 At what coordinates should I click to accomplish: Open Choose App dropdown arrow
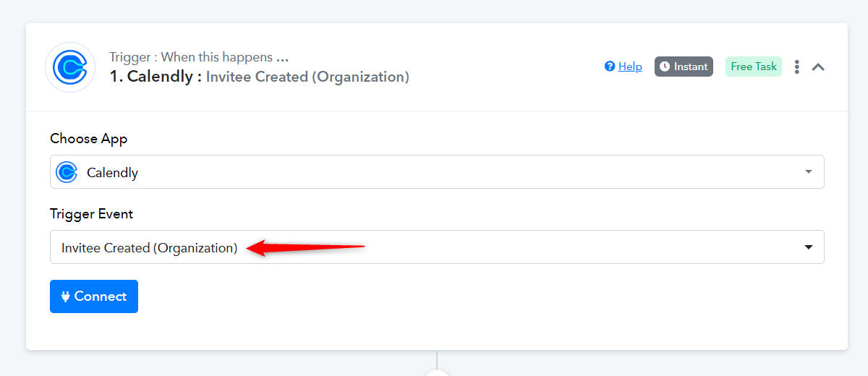pyautogui.click(x=808, y=172)
